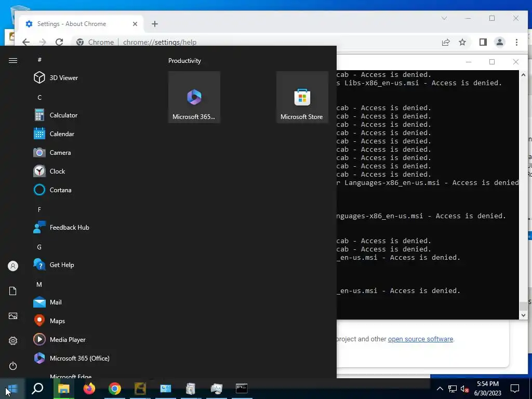Open the Chrome profile avatar
532x399 pixels.
pos(500,42)
